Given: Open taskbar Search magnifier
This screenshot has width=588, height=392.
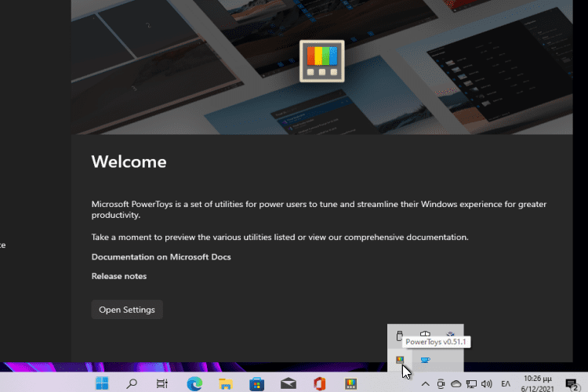Looking at the screenshot, I should tap(132, 383).
